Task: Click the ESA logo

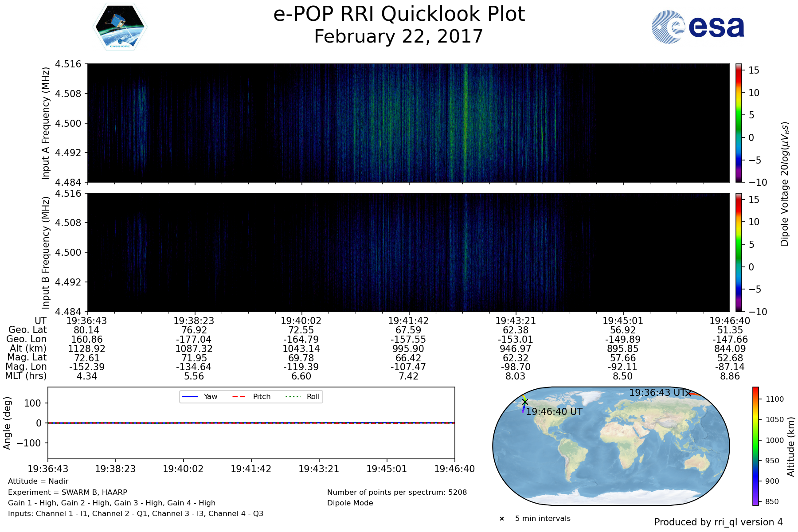Action: (x=698, y=27)
